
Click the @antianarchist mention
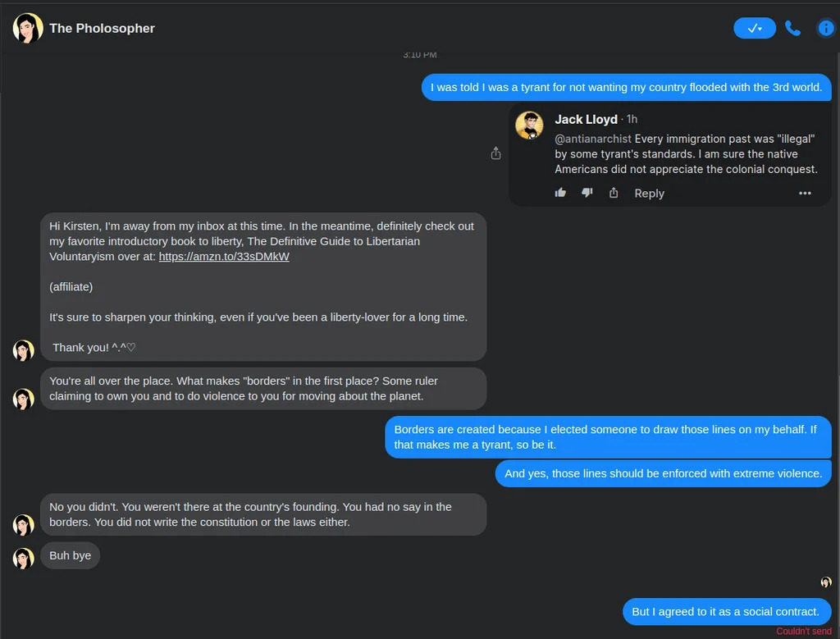[593, 139]
